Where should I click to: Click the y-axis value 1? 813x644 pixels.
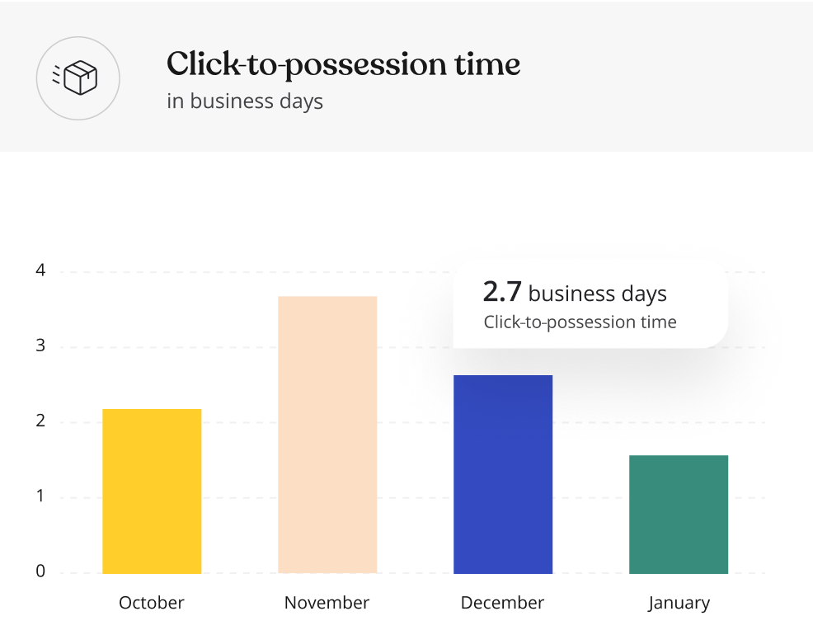pos(40,496)
